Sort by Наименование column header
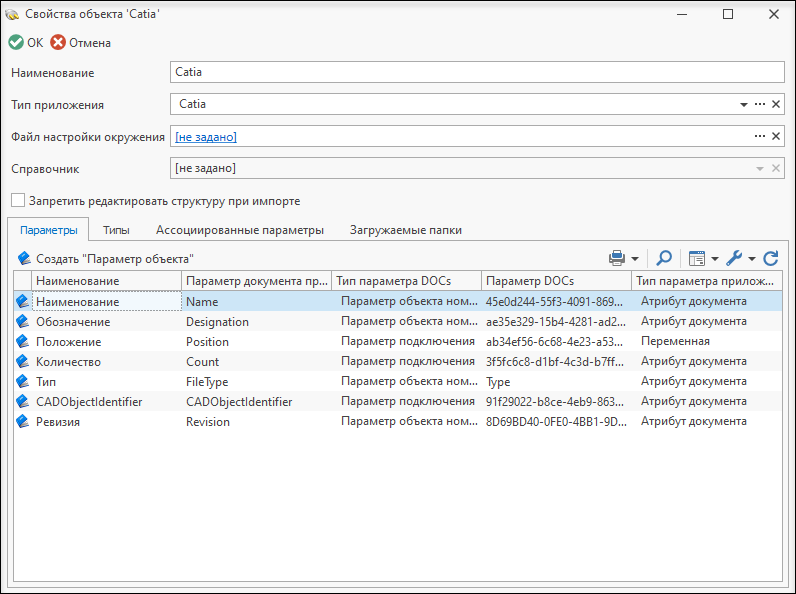 coord(106,281)
